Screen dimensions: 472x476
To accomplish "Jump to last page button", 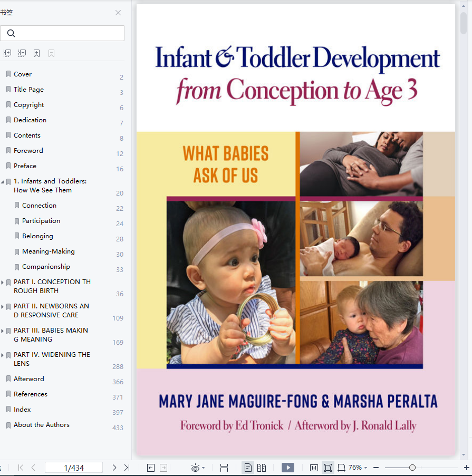I will (x=127, y=468).
